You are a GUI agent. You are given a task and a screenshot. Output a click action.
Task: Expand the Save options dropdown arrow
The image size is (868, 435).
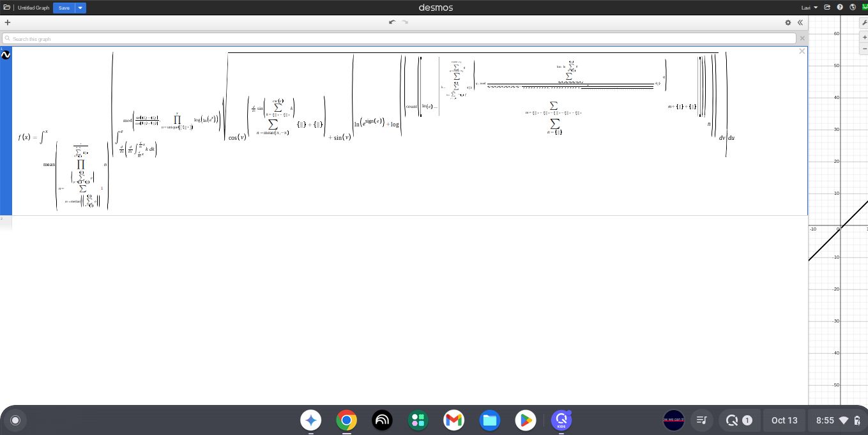80,8
